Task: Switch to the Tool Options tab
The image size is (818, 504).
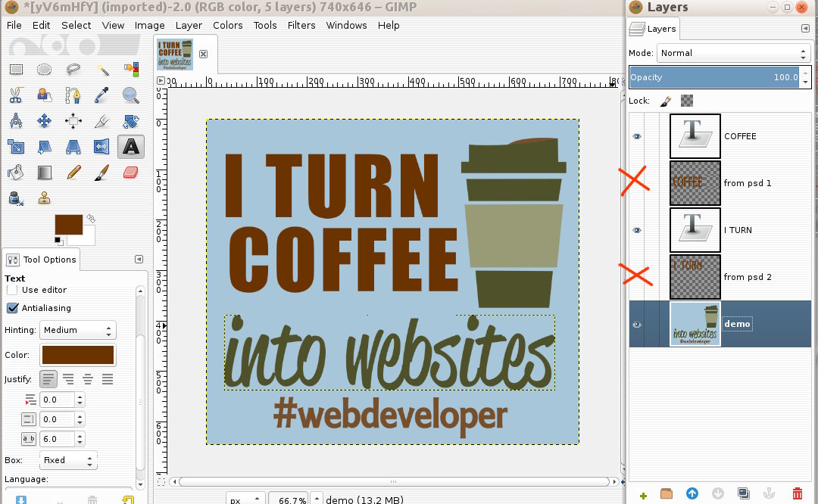Action: point(42,260)
